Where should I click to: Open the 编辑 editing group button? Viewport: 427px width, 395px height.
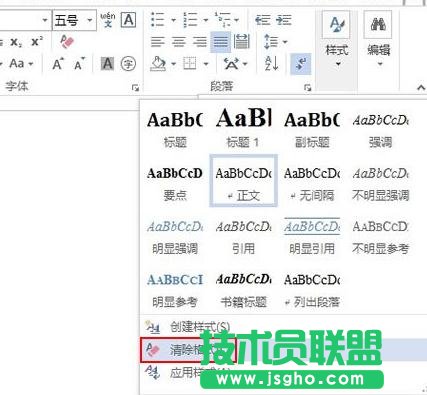tap(378, 39)
